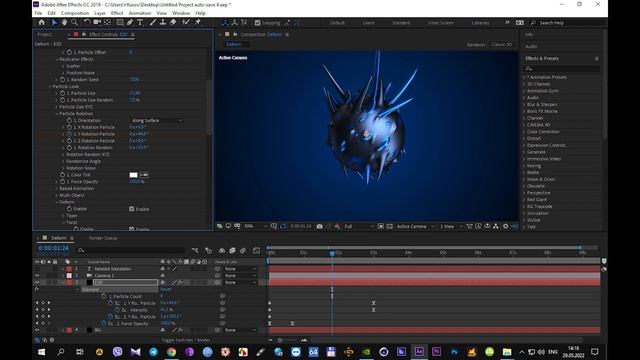Open the graph editor icon in timeline
The height and width of the screenshot is (360, 640).
pyautogui.click(x=256, y=250)
